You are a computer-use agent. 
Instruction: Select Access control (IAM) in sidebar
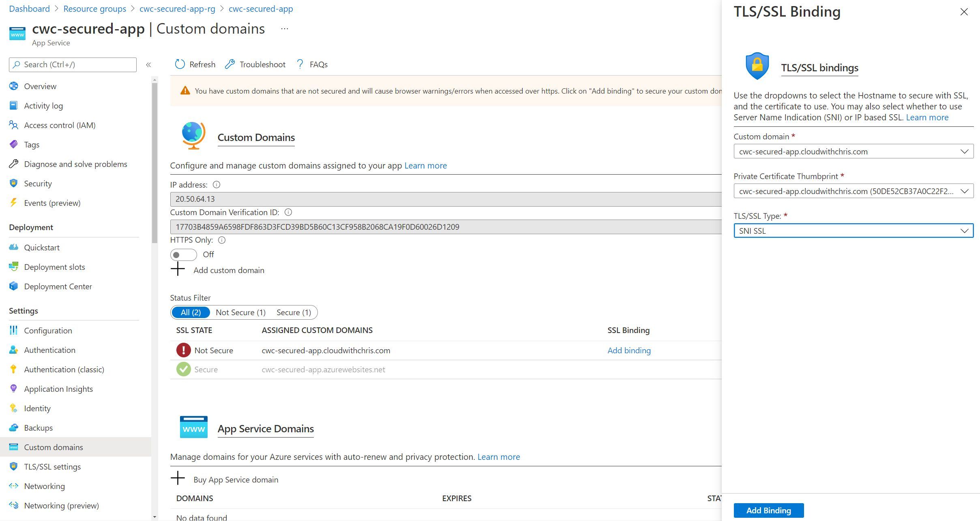coord(59,125)
